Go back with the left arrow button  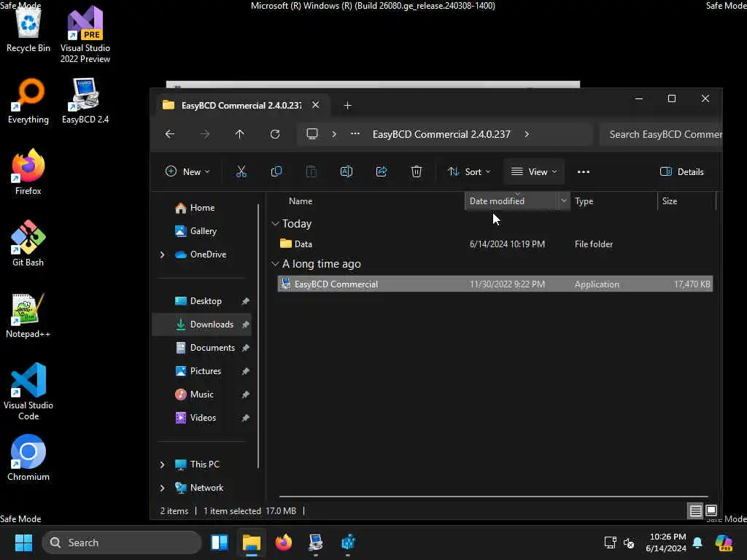169,134
